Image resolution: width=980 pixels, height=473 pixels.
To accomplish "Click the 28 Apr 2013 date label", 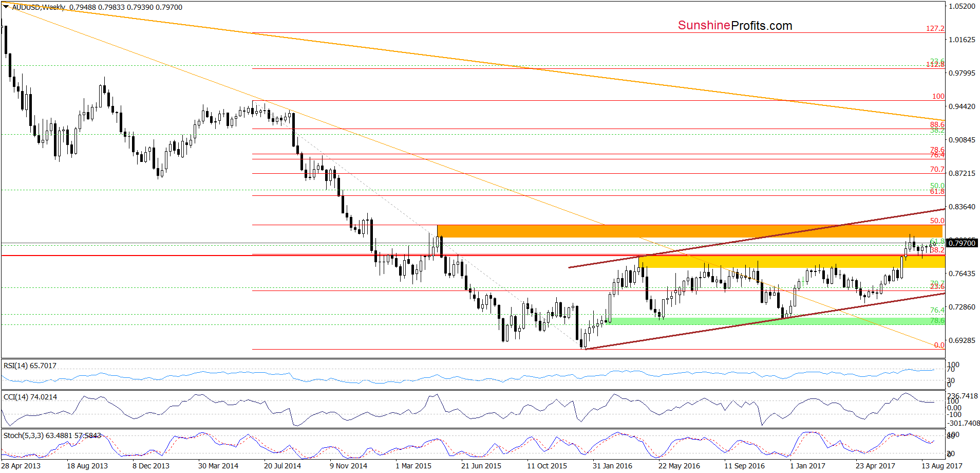I will (x=21, y=466).
